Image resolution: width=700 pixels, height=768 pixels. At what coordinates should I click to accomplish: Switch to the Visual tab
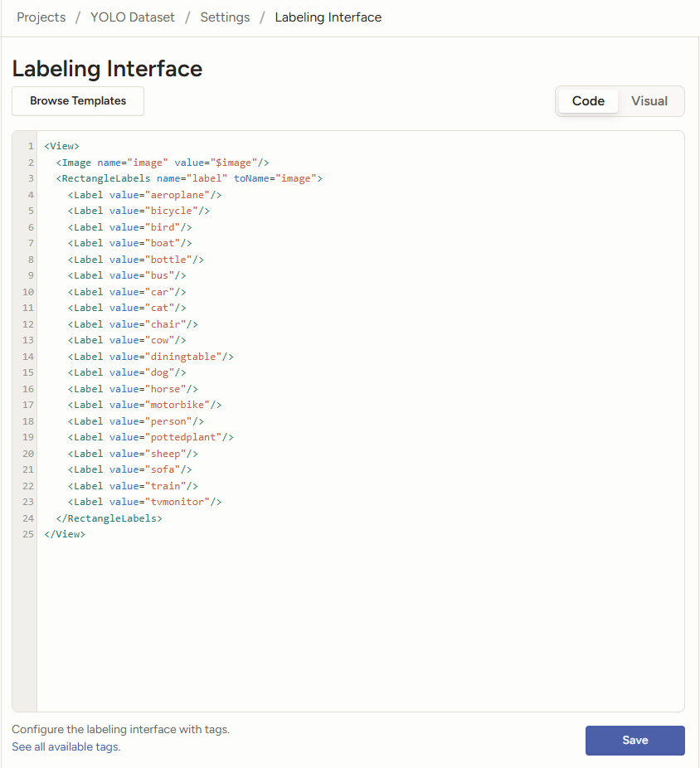click(x=649, y=101)
